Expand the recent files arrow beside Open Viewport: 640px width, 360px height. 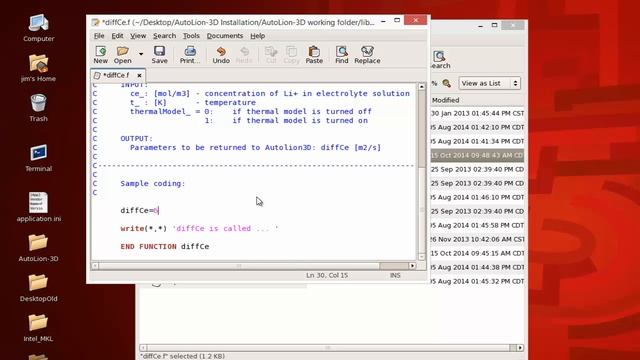pyautogui.click(x=141, y=54)
